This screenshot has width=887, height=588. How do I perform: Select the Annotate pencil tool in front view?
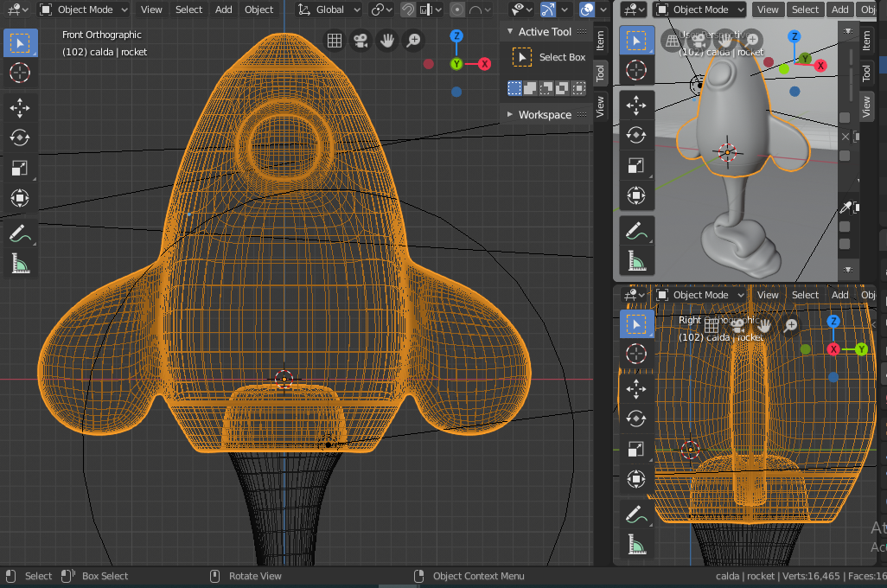click(20, 233)
